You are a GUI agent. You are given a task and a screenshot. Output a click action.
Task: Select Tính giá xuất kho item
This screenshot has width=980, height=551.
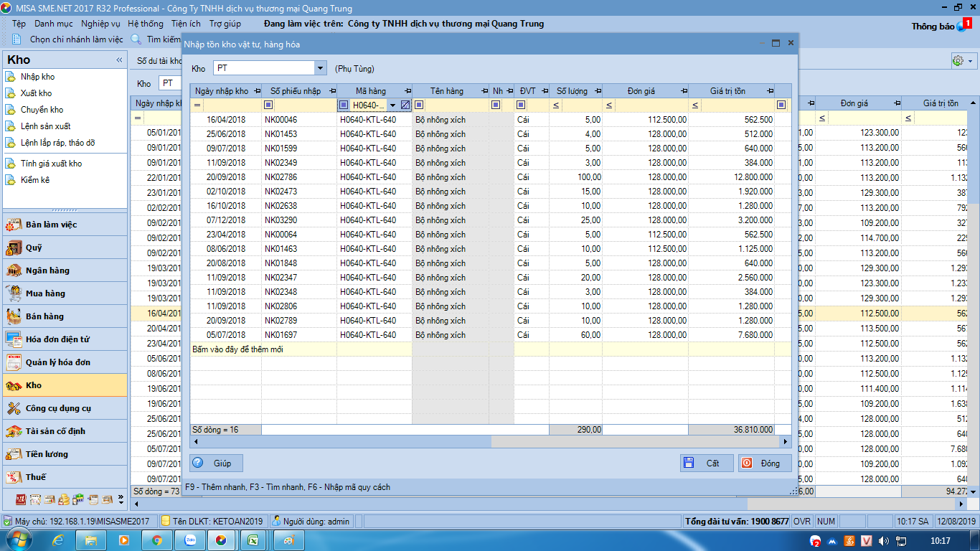tap(51, 164)
